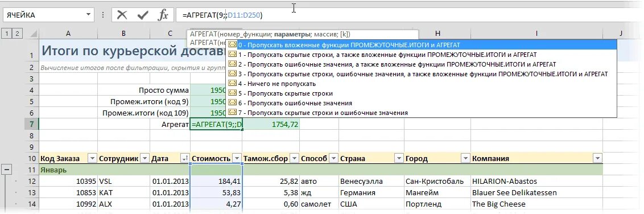Open Insert Function dialog via fx icon
This screenshot has width=644, height=214.
click(x=163, y=15)
